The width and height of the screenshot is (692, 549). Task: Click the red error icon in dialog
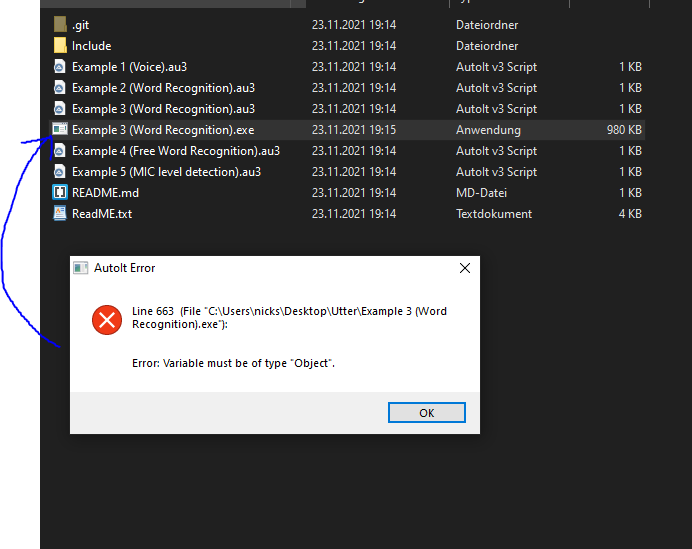coord(107,320)
